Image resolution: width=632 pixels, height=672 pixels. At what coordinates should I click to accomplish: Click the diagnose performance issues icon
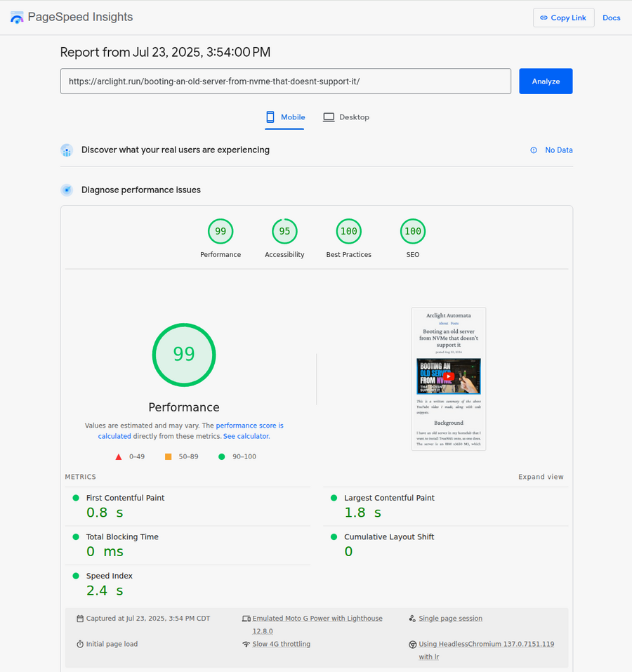[67, 190]
